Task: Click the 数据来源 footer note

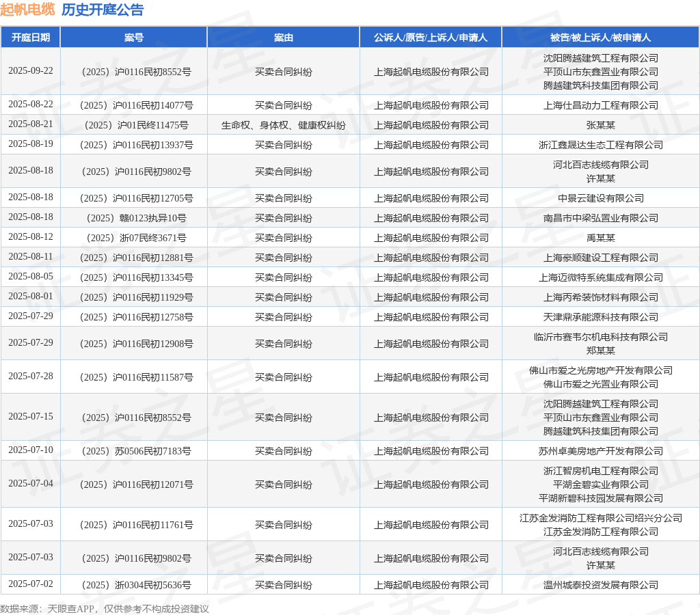Action: point(104,609)
